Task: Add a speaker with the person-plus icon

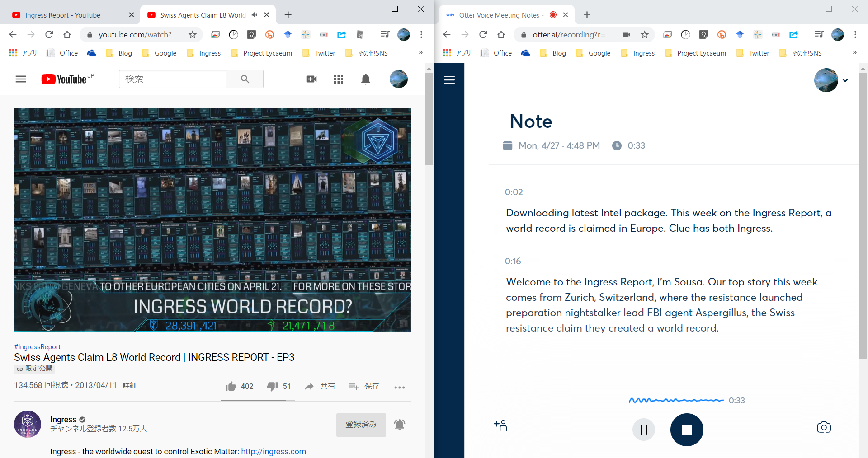Action: (500, 425)
